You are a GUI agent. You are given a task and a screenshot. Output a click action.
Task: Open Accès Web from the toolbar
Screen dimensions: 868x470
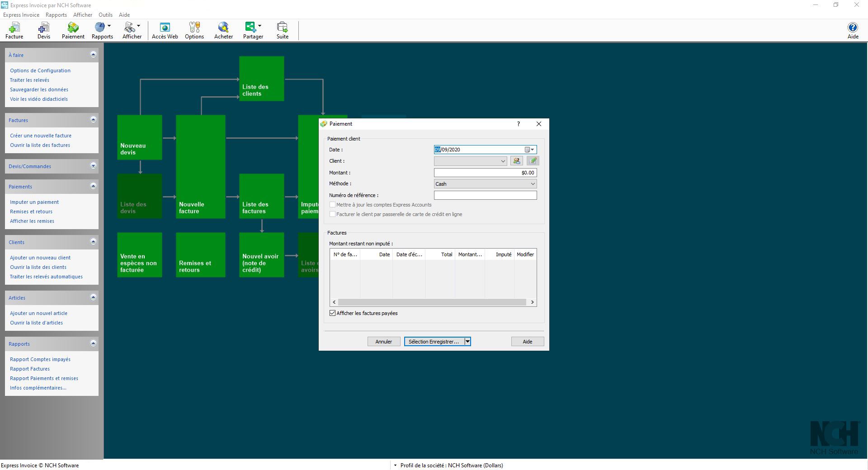pyautogui.click(x=165, y=31)
